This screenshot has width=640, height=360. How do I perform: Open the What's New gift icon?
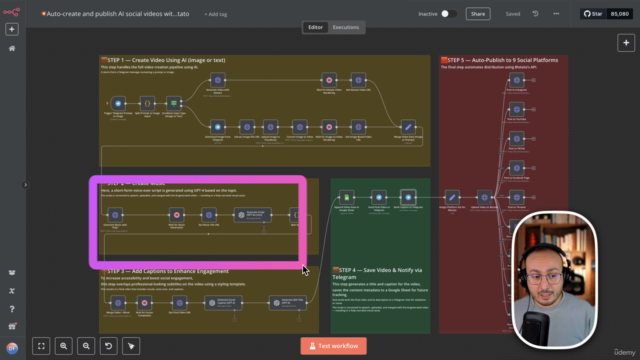tap(12, 327)
